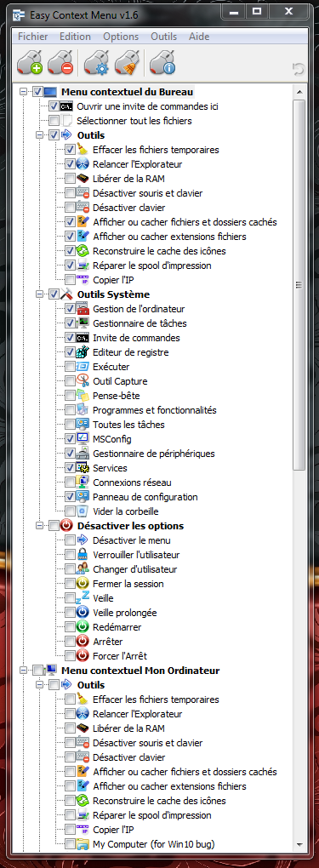
Task: Open the Fichier menu
Action: coord(32,37)
